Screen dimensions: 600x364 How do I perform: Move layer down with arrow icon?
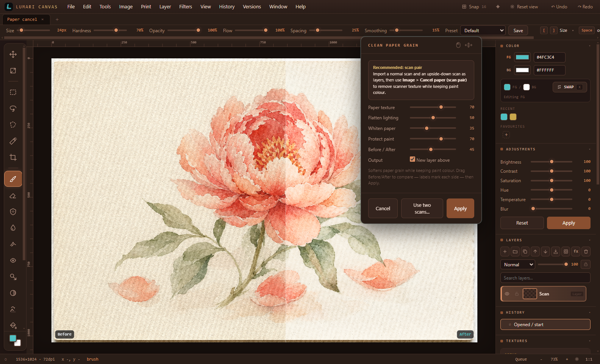[545, 252]
